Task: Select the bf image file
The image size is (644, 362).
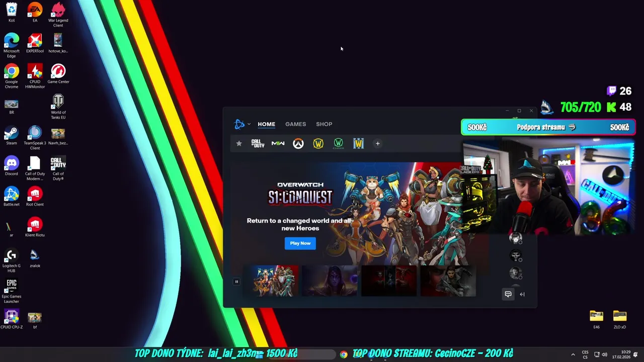Action: (35, 320)
